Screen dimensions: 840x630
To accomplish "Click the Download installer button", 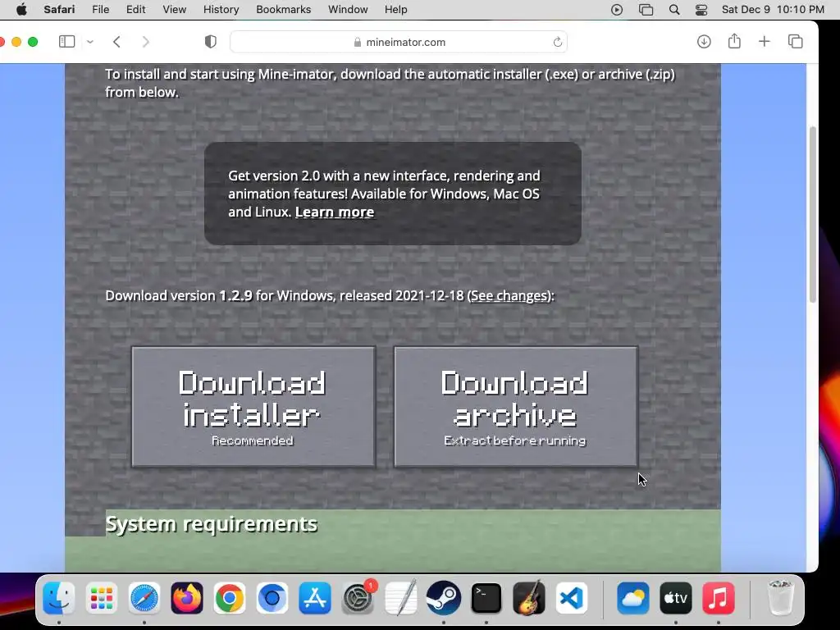I will (253, 407).
